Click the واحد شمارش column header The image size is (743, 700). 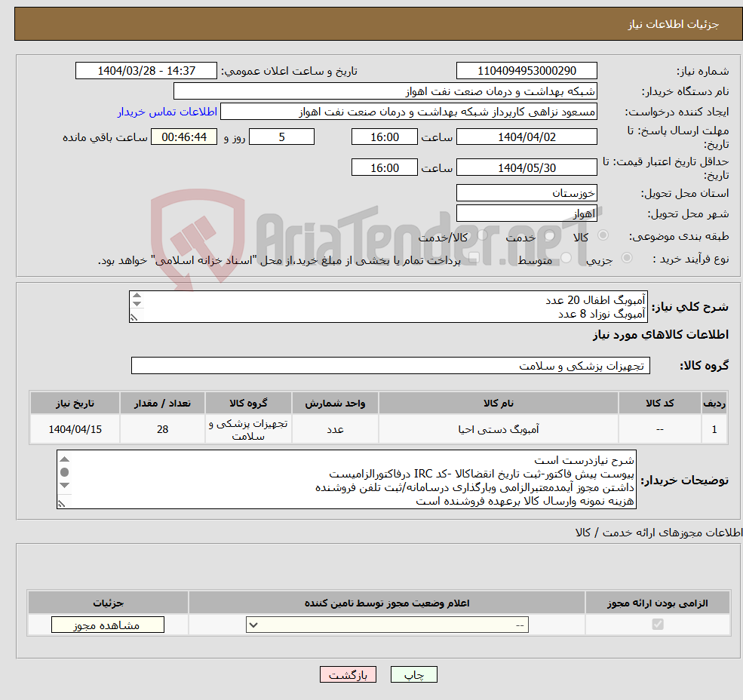[335, 404]
